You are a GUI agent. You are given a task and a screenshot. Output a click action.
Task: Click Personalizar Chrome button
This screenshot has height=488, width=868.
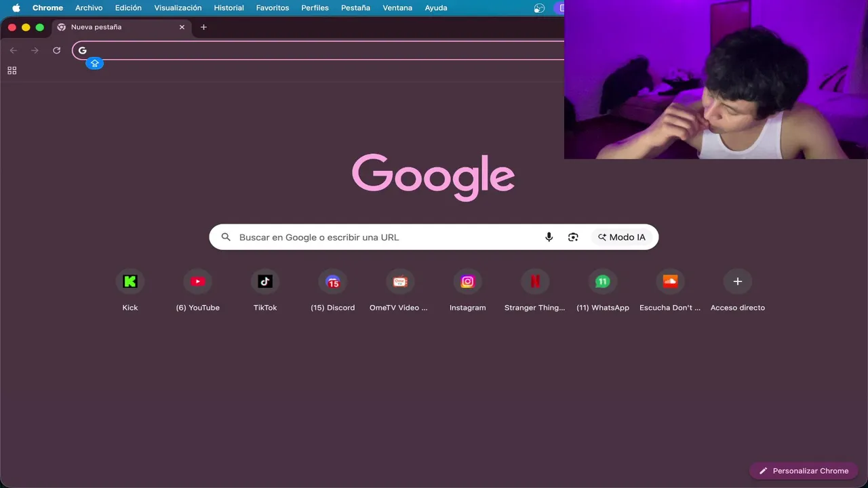click(x=804, y=470)
